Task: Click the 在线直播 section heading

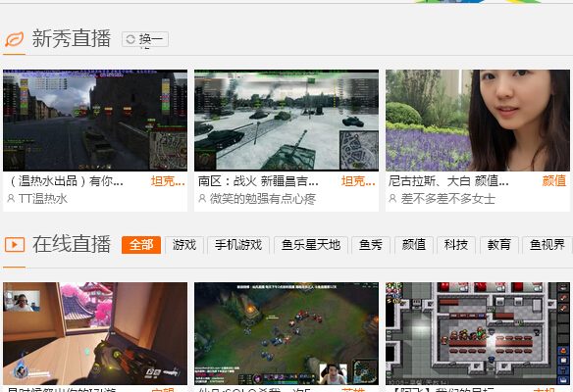Action: 72,244
